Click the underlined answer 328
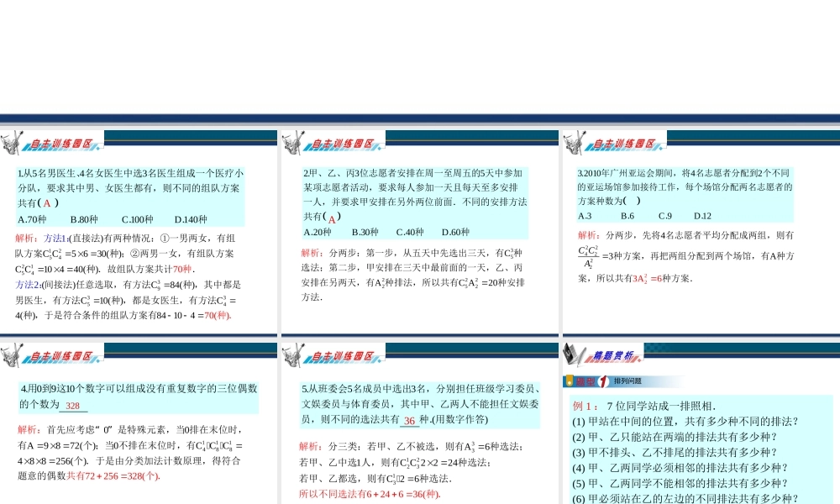 pyautogui.click(x=73, y=406)
